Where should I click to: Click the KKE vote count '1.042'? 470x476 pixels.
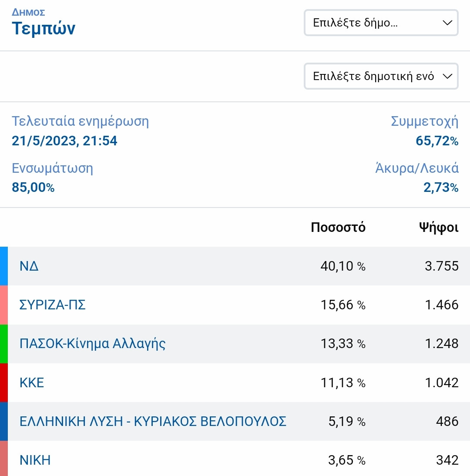pos(442,382)
